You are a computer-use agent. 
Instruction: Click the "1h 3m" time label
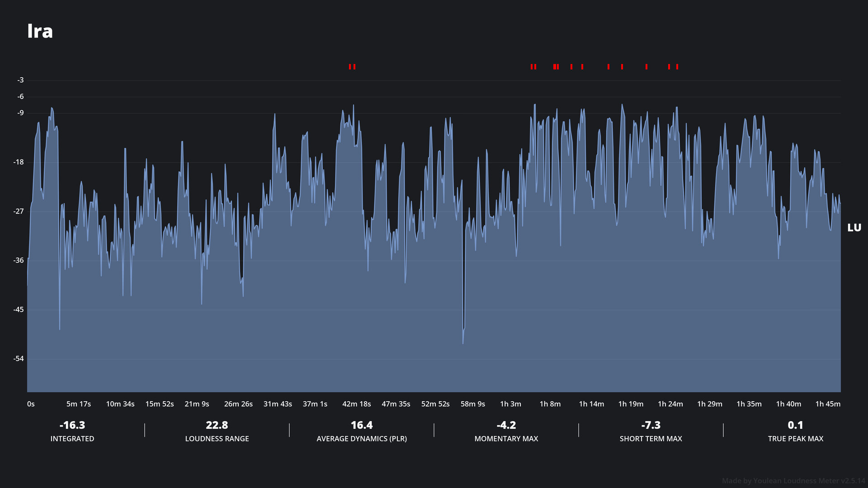510,404
